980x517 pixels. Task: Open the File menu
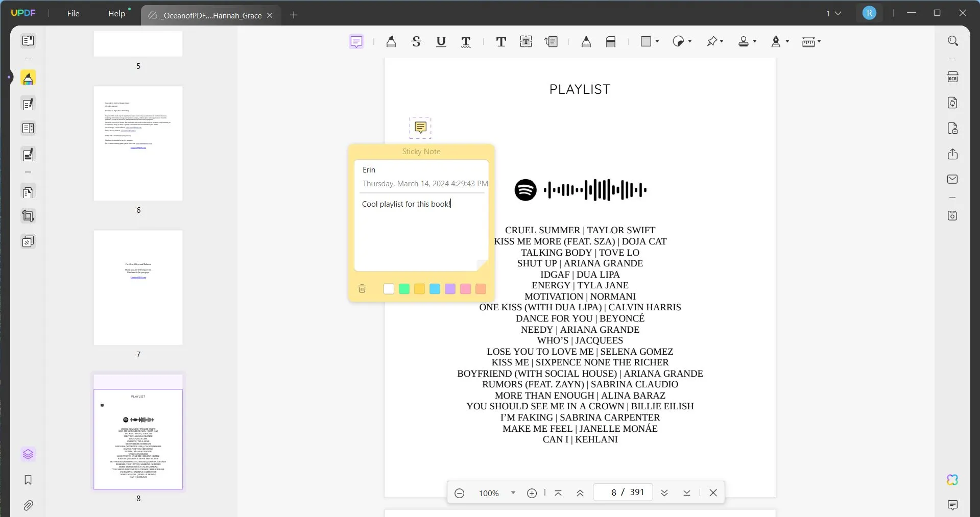pyautogui.click(x=73, y=13)
